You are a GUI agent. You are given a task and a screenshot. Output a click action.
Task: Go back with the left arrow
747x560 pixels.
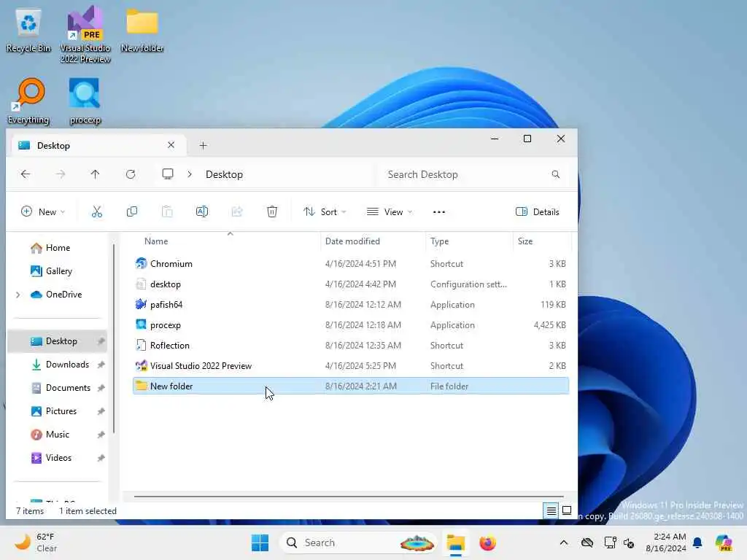[26, 174]
